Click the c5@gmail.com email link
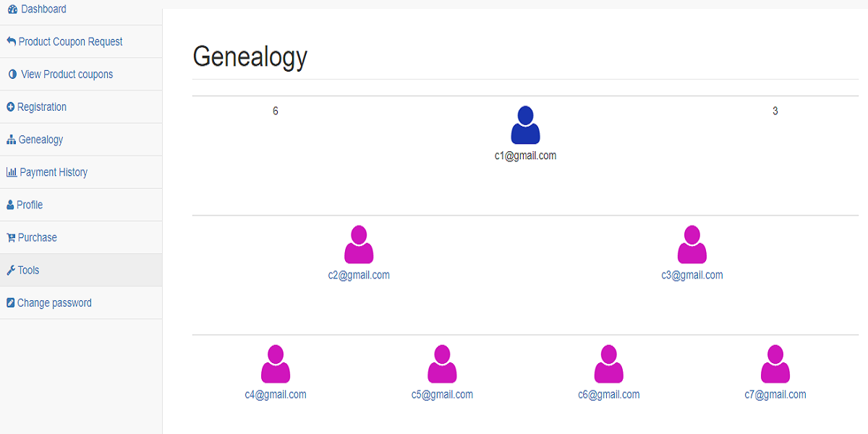This screenshot has height=434, width=868. pyautogui.click(x=442, y=394)
